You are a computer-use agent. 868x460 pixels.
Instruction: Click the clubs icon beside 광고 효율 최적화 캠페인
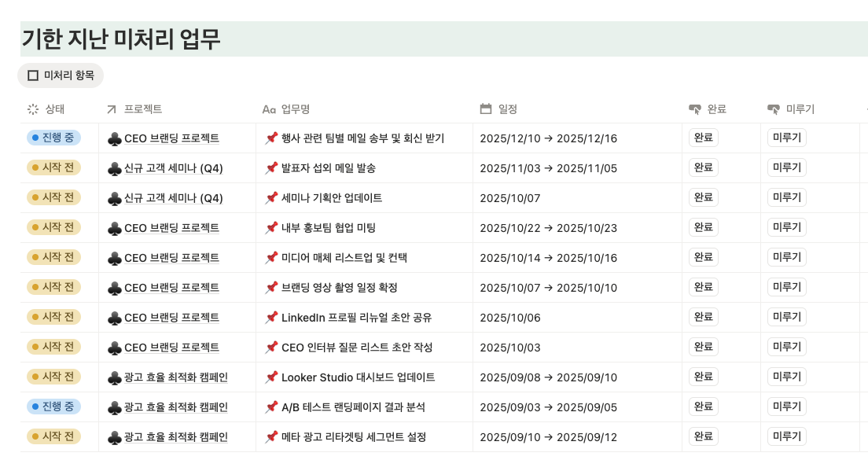[x=114, y=377]
